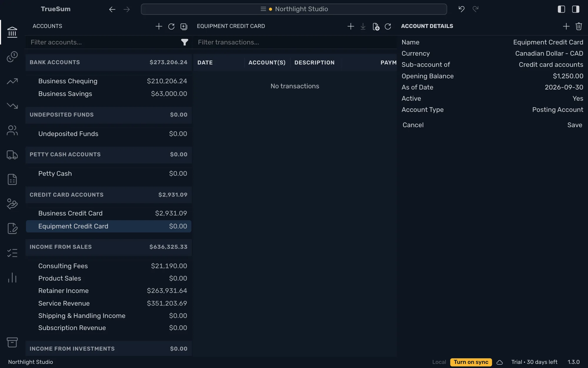Expand the Income From Investments group
588x368 pixels.
pos(108,349)
